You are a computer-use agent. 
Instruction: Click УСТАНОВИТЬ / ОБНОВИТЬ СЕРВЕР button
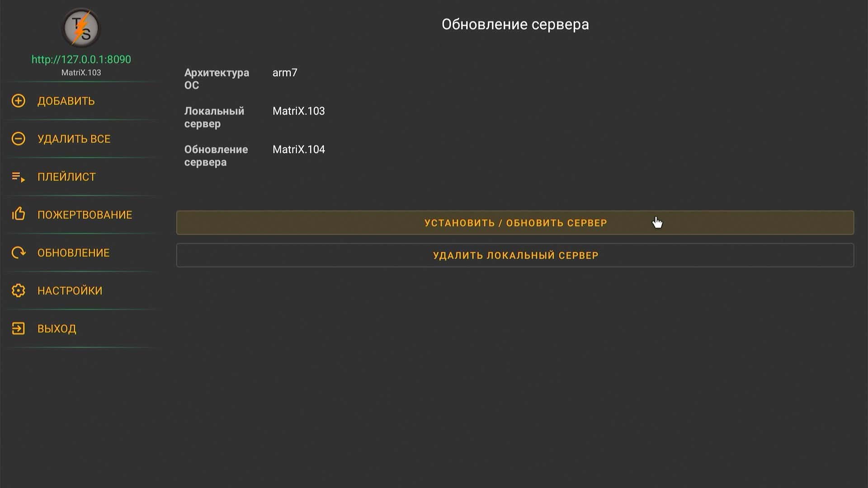coord(515,223)
